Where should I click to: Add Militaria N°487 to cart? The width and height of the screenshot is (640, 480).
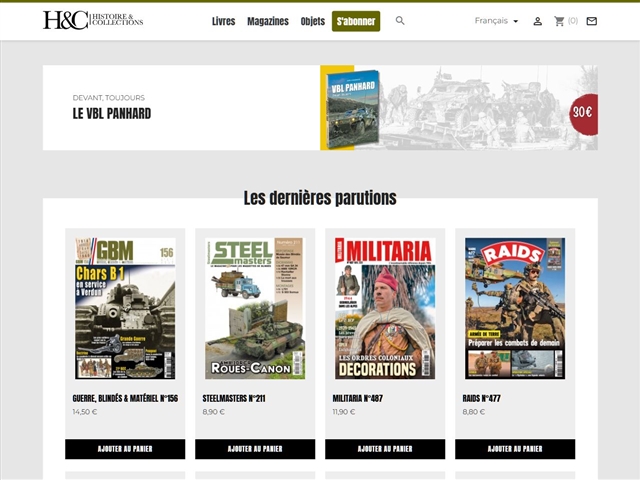385,449
